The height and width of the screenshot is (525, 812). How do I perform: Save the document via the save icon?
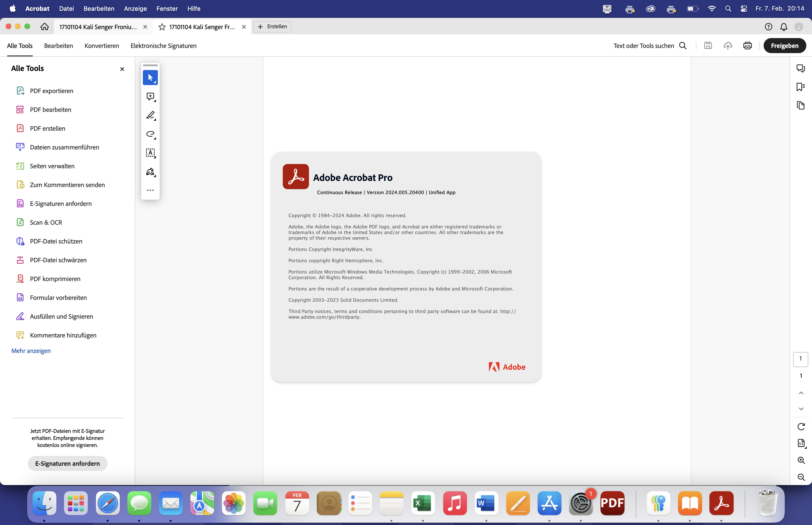[708, 45]
